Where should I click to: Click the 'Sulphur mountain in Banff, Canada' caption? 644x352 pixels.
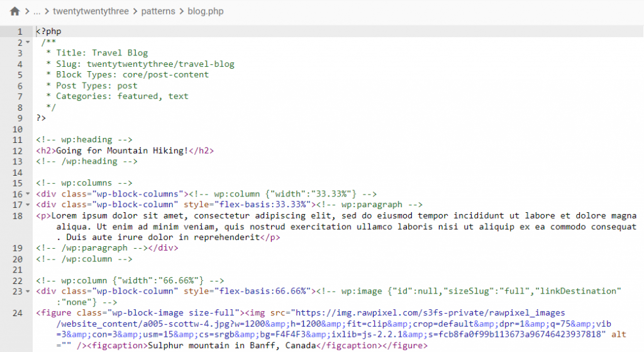tap(231, 346)
